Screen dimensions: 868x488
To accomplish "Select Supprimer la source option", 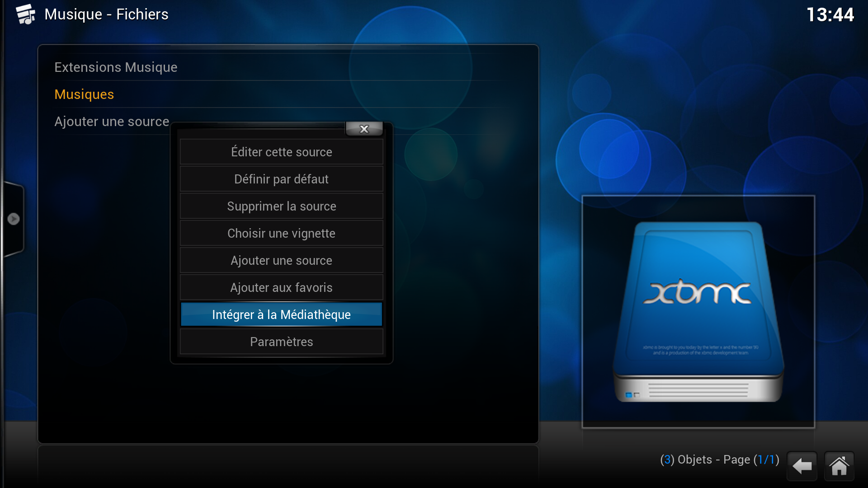I will click(282, 206).
